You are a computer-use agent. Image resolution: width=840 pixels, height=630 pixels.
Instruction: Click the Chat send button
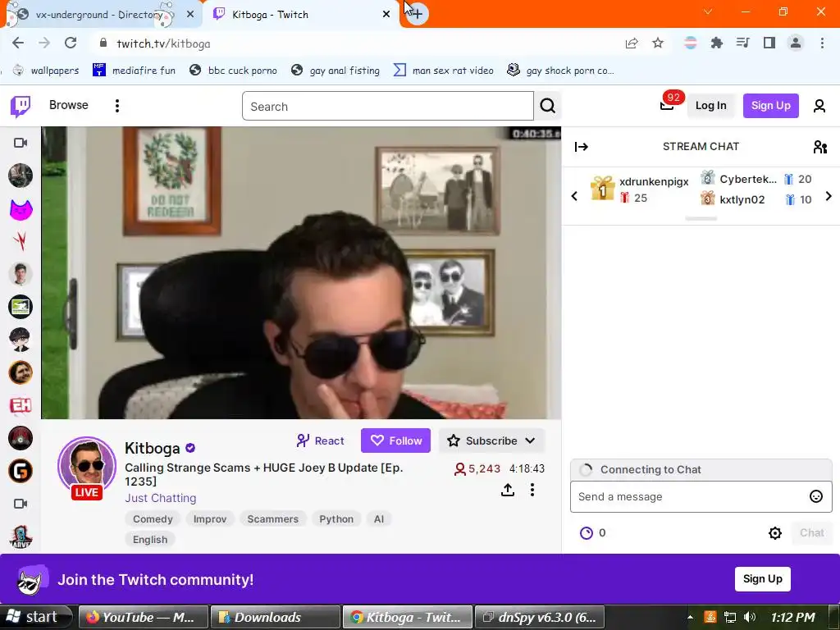coord(811,533)
